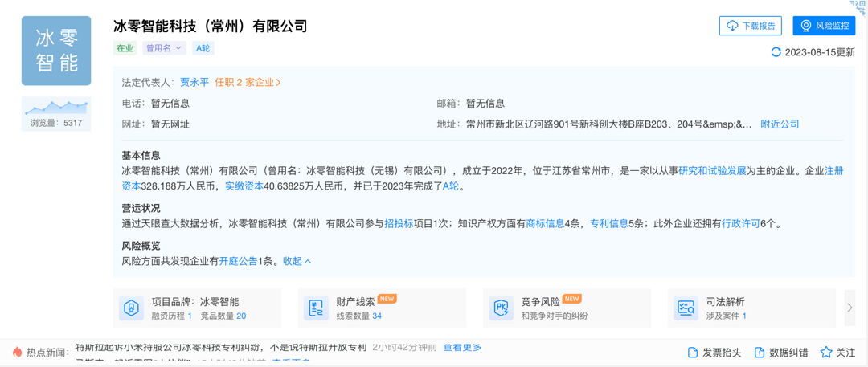
Task: Click the 浏览量 trend chart
Action: click(56, 107)
